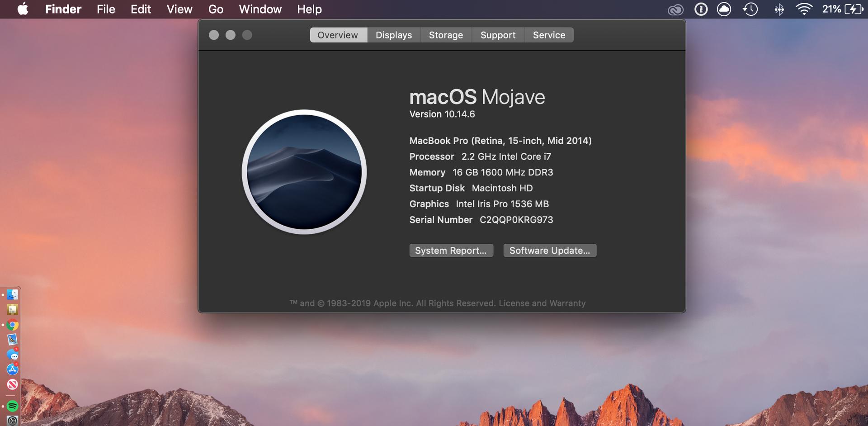The height and width of the screenshot is (426, 868).
Task: Open the View menu
Action: 179,9
